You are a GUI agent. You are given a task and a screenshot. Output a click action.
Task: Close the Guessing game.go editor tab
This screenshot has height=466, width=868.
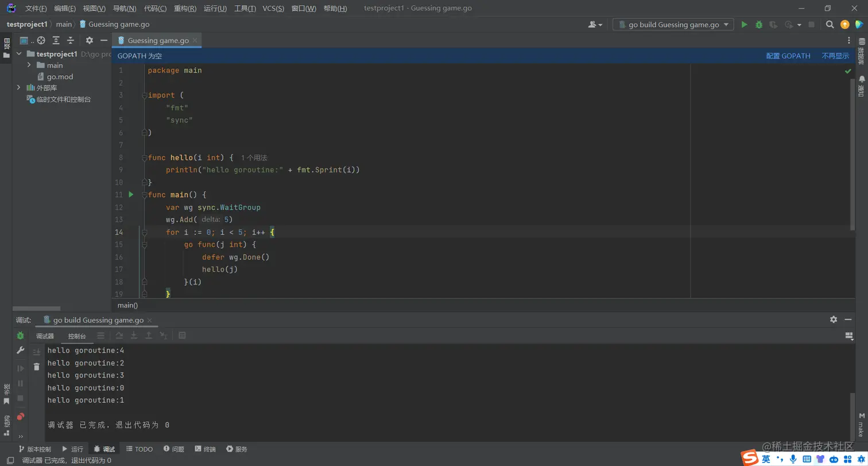(x=195, y=40)
